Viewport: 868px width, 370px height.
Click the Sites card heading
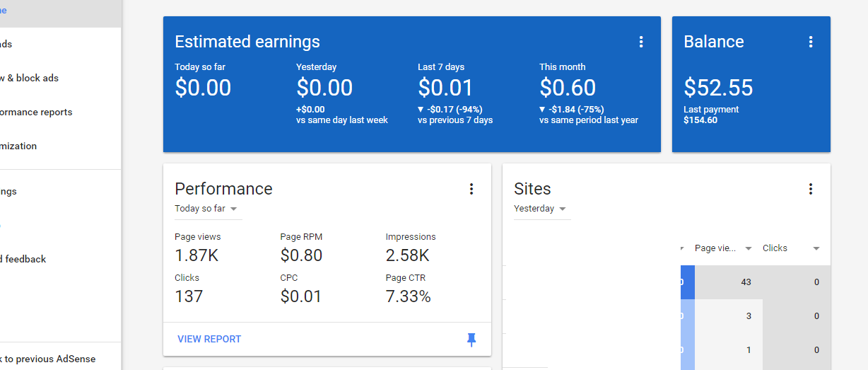[532, 189]
